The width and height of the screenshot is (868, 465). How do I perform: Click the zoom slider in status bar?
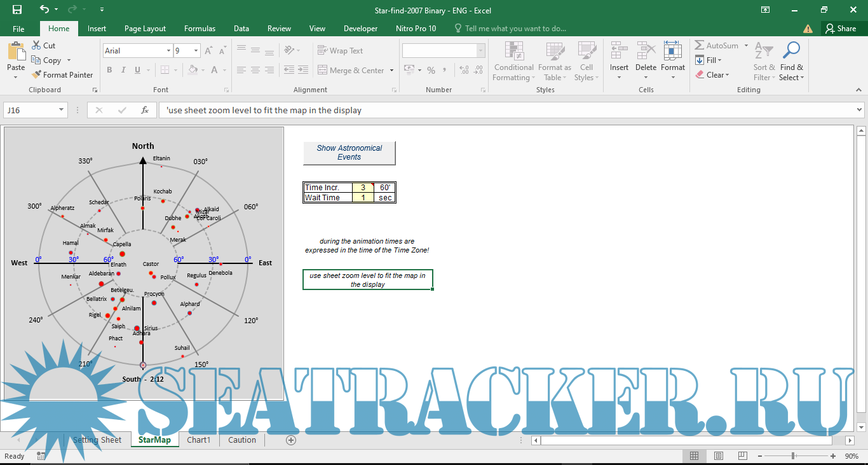[793, 456]
